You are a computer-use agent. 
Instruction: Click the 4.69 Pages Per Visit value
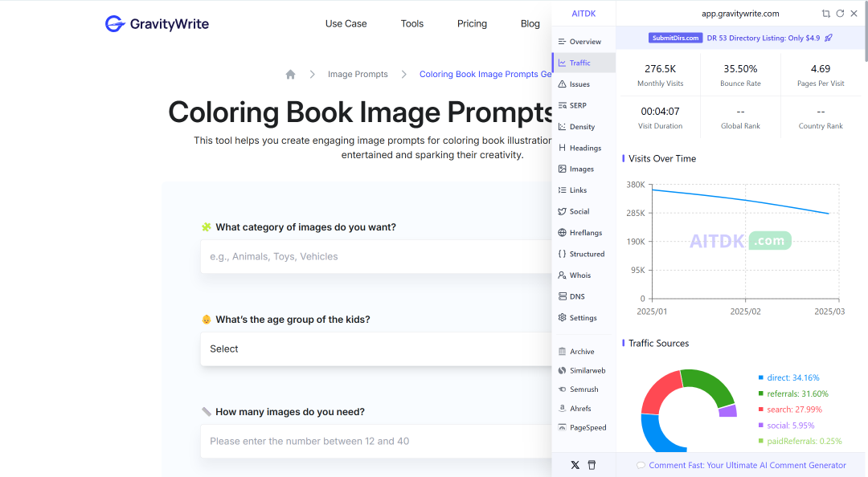pyautogui.click(x=821, y=68)
